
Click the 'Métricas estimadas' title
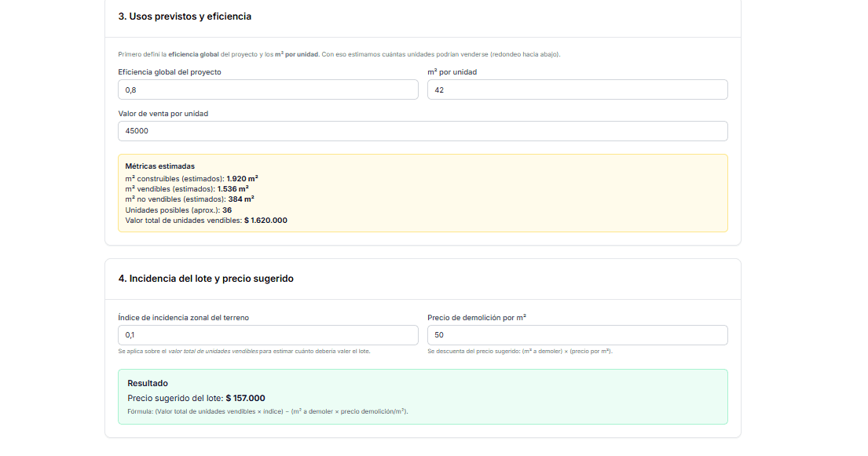click(x=160, y=166)
